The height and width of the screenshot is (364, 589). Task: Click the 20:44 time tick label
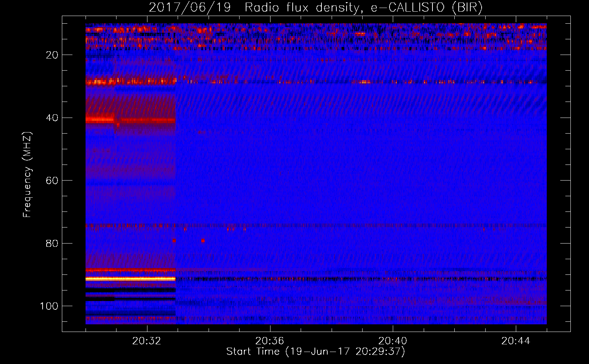(516, 341)
